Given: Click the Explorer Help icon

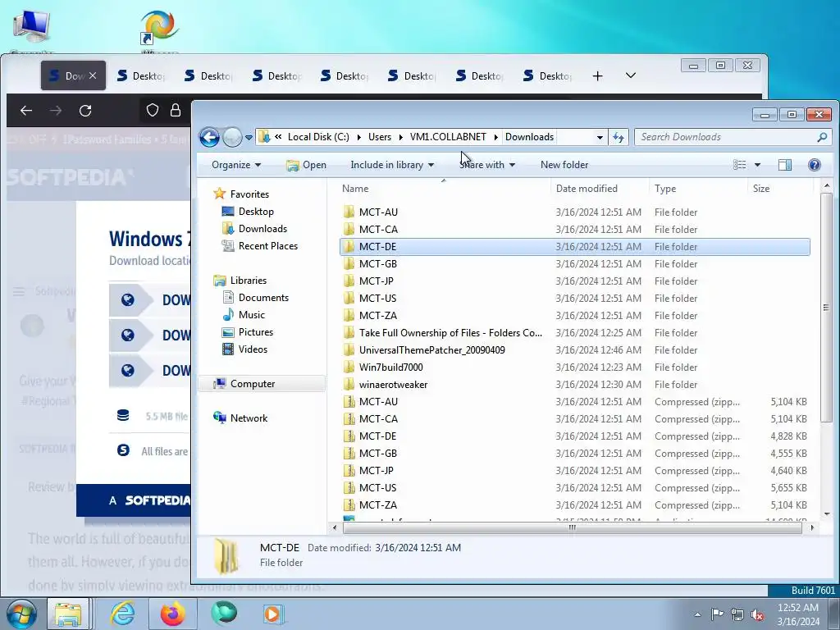Looking at the screenshot, I should click(x=815, y=165).
